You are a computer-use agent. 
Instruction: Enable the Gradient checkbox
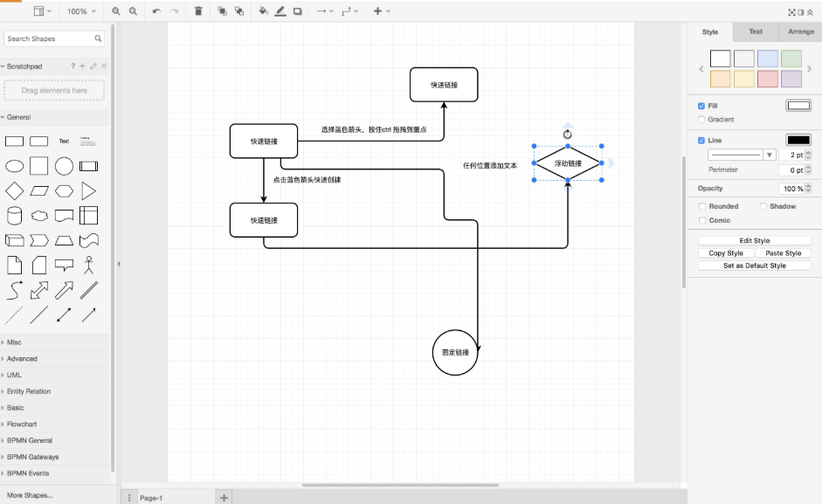[701, 119]
